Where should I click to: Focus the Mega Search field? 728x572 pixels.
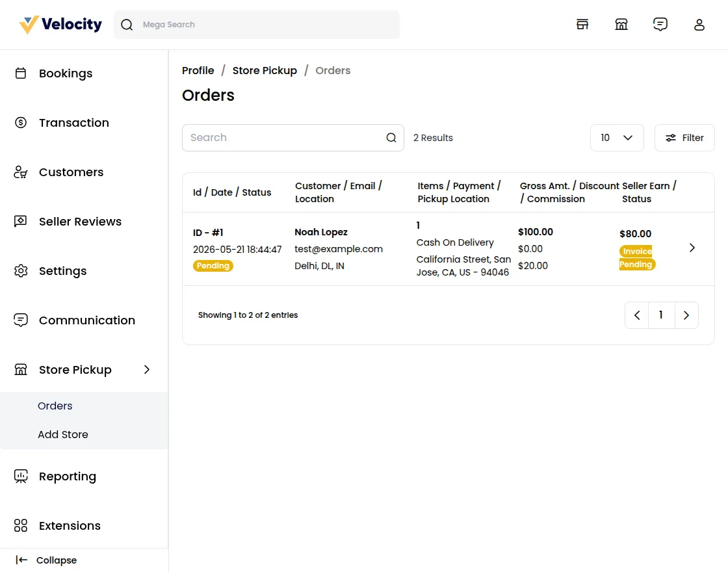[x=257, y=25]
